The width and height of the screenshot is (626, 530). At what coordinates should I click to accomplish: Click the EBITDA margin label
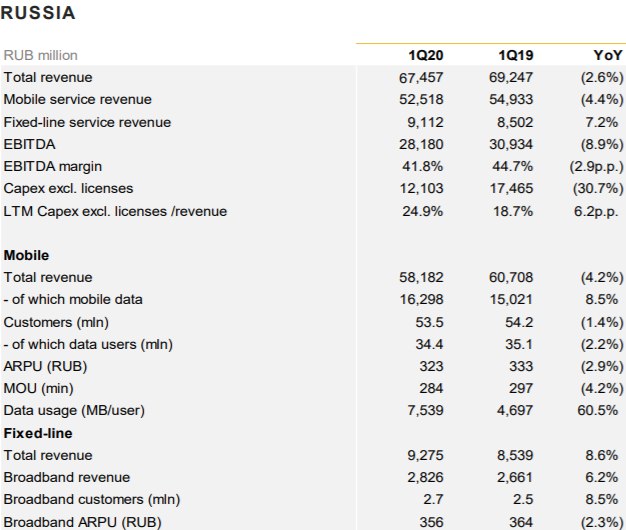point(53,166)
